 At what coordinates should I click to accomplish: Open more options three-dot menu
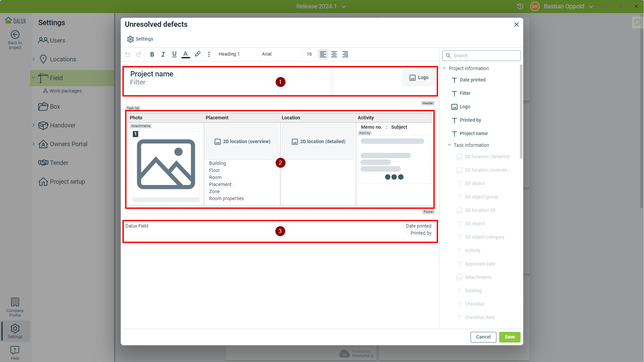[x=209, y=54]
